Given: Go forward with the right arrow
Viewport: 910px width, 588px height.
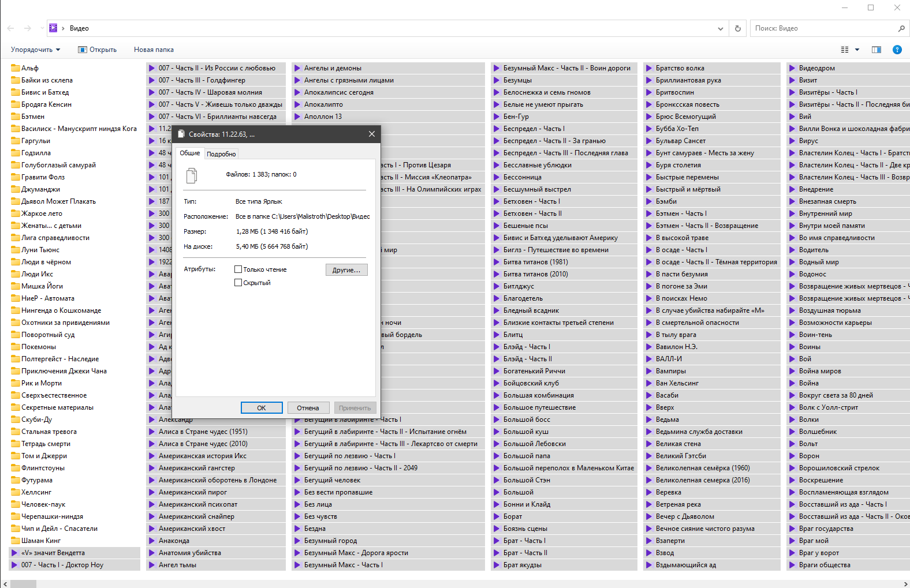Looking at the screenshot, I should coord(27,28).
